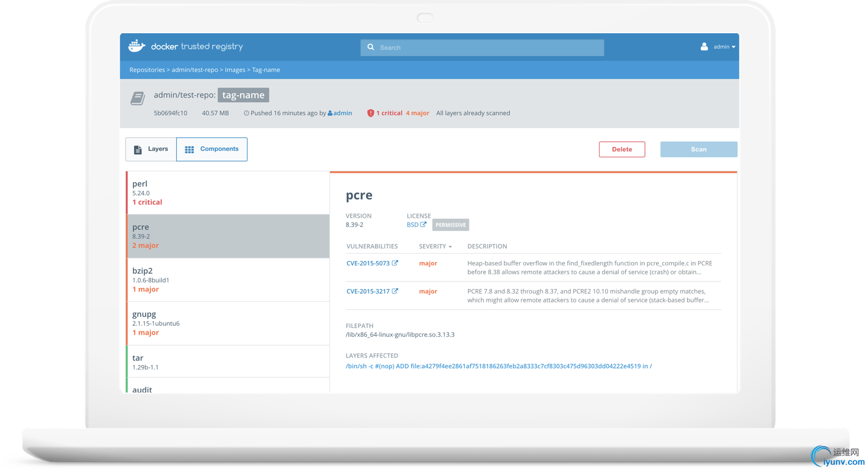Screen dimensions: 868x471
Task: Click the Layers tab document icon
Action: (x=138, y=150)
